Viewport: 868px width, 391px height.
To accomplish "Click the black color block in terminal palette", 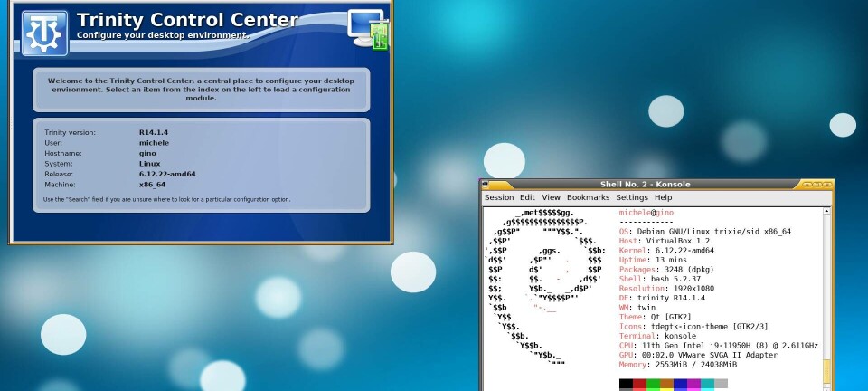I will tap(626, 383).
